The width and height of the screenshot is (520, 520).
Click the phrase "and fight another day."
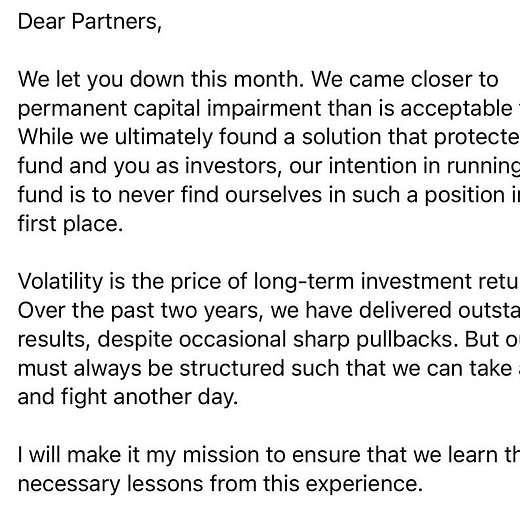tap(128, 397)
